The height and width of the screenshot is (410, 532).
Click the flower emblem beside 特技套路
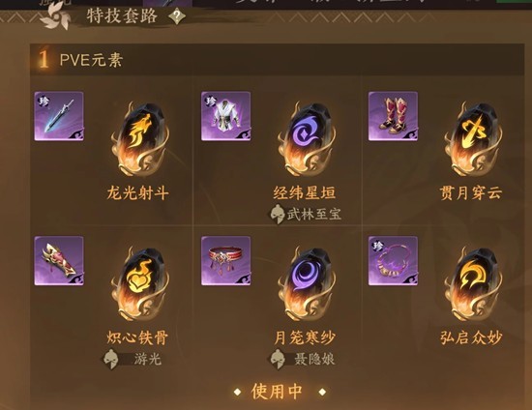tap(55, 17)
